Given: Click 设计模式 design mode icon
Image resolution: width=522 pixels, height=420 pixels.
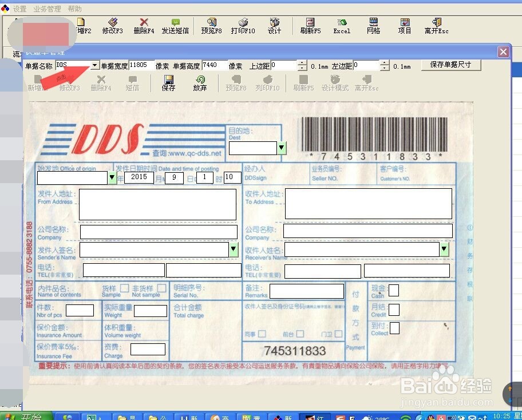Looking at the screenshot, I should point(335,83).
